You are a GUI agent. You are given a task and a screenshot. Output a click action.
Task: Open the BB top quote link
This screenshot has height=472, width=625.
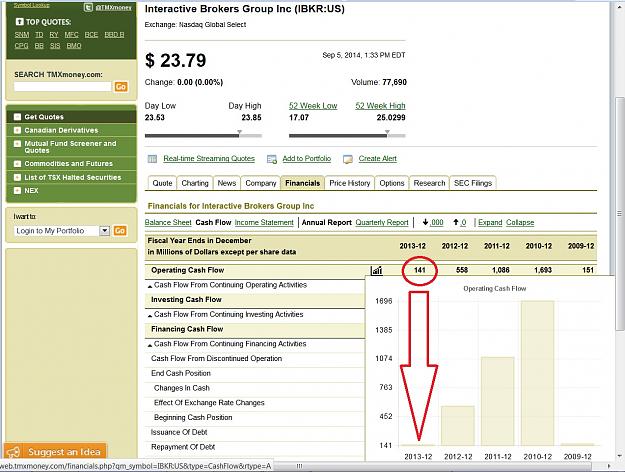point(39,45)
